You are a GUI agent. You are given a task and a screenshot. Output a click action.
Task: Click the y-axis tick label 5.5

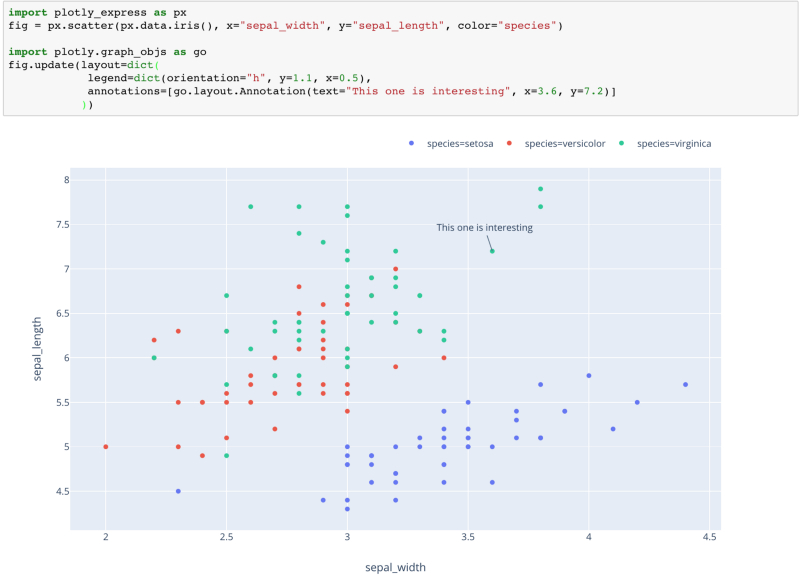pos(63,402)
